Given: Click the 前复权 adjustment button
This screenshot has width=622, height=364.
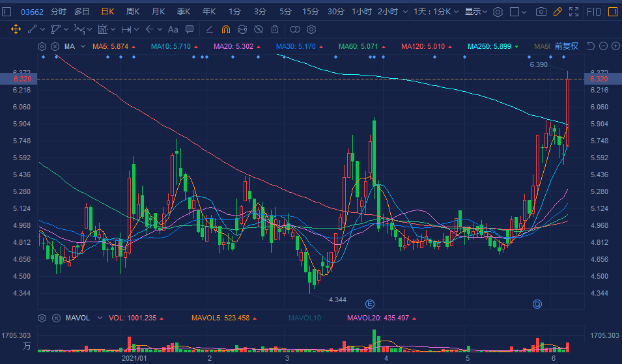Looking at the screenshot, I should (x=566, y=46).
